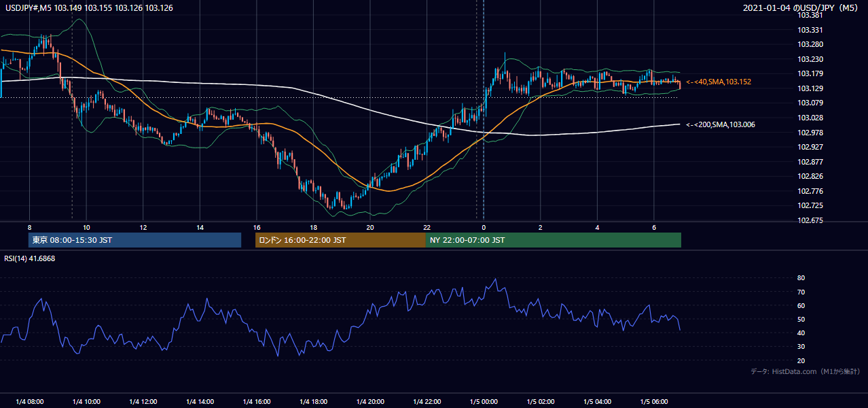Image resolution: width=868 pixels, height=408 pixels.
Task: Click price level 103.331 on price axis
Action: point(810,30)
